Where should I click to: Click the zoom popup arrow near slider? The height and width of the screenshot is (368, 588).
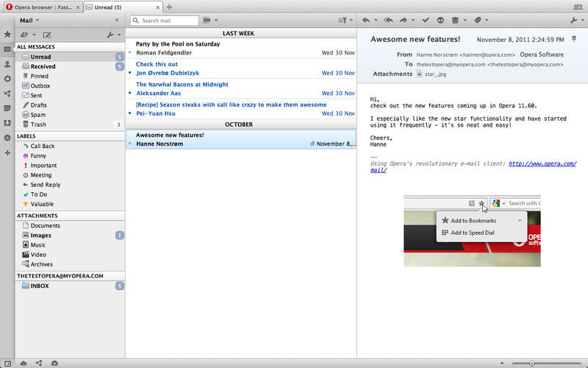(502, 363)
